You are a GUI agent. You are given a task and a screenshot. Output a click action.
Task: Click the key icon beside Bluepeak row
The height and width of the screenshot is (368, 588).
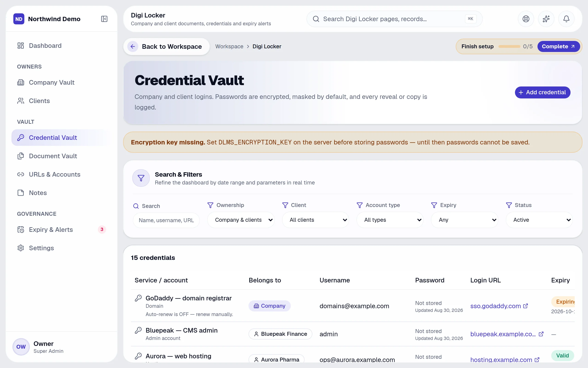(x=138, y=330)
